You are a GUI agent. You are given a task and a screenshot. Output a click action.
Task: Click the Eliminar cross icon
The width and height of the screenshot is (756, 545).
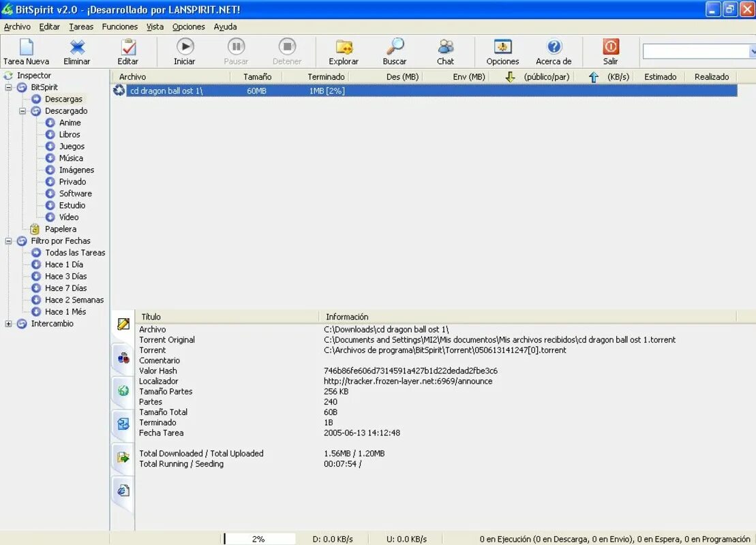coord(76,47)
